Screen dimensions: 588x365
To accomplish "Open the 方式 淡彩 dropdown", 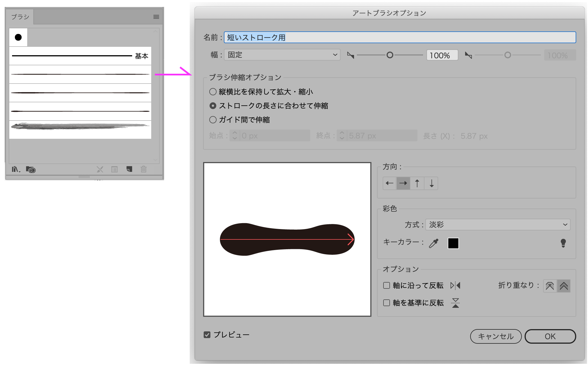I will point(498,225).
